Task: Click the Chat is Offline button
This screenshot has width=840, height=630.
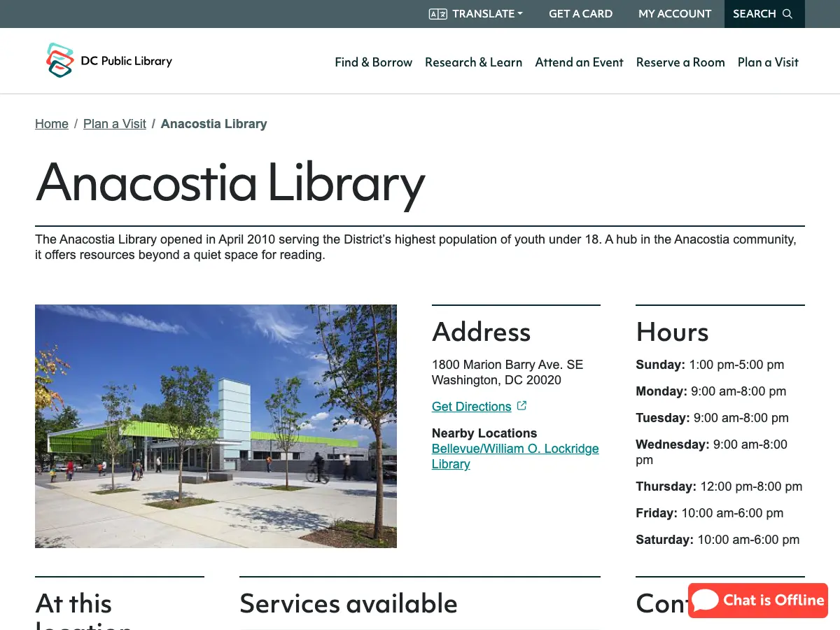Action: [x=758, y=601]
